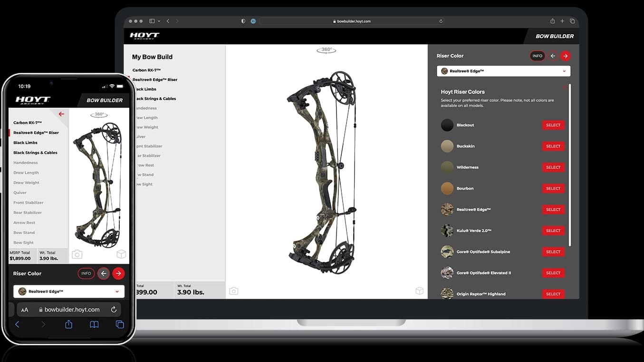
Task: Tap the AR cube icon on the phone bow preview
Action: [122, 254]
